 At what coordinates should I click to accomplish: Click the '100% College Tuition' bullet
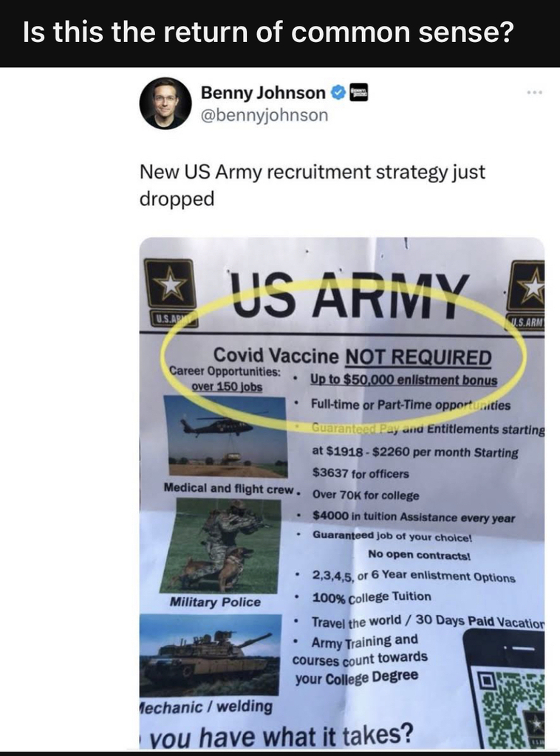click(372, 597)
